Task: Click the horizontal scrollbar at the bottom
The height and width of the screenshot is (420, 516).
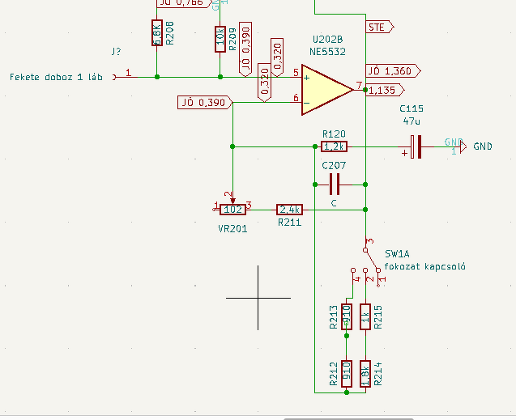Action: [348, 419]
